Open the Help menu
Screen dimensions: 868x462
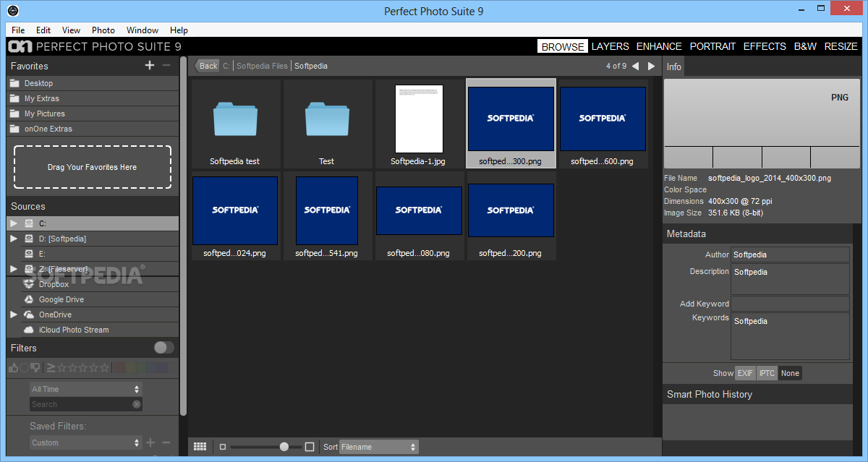click(179, 30)
